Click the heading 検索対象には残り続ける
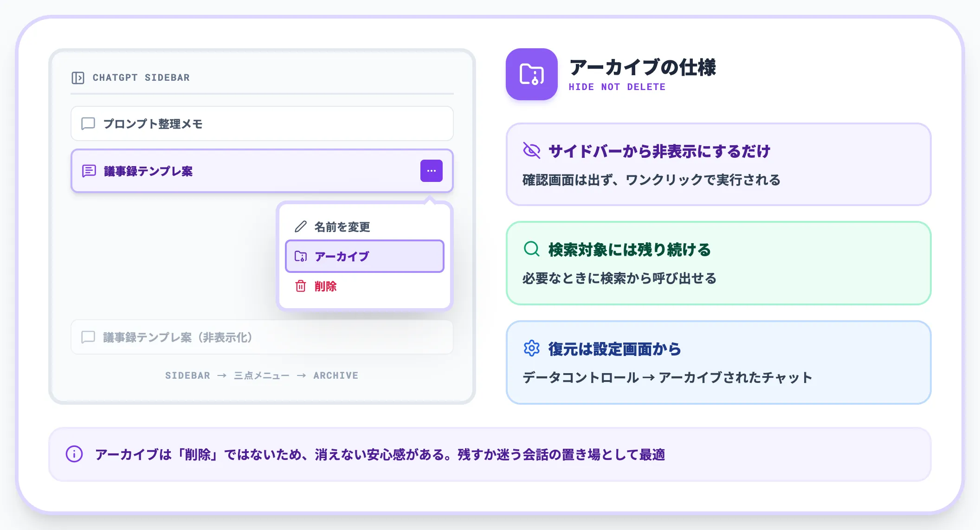The width and height of the screenshot is (980, 530). click(x=630, y=250)
